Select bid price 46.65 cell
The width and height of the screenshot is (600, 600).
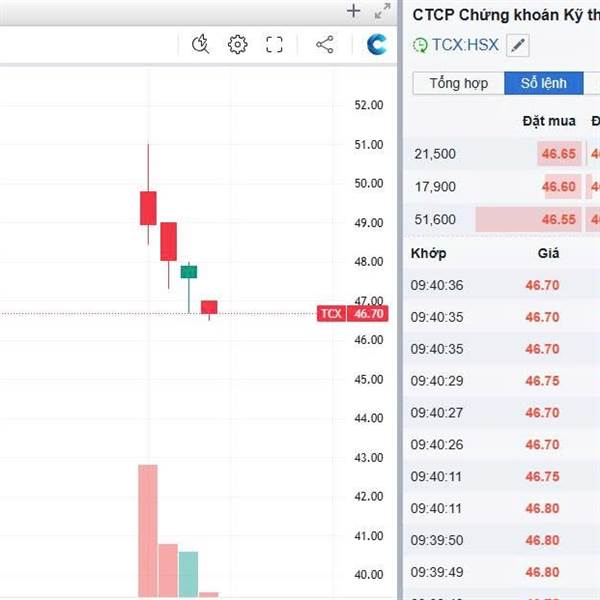(x=558, y=154)
